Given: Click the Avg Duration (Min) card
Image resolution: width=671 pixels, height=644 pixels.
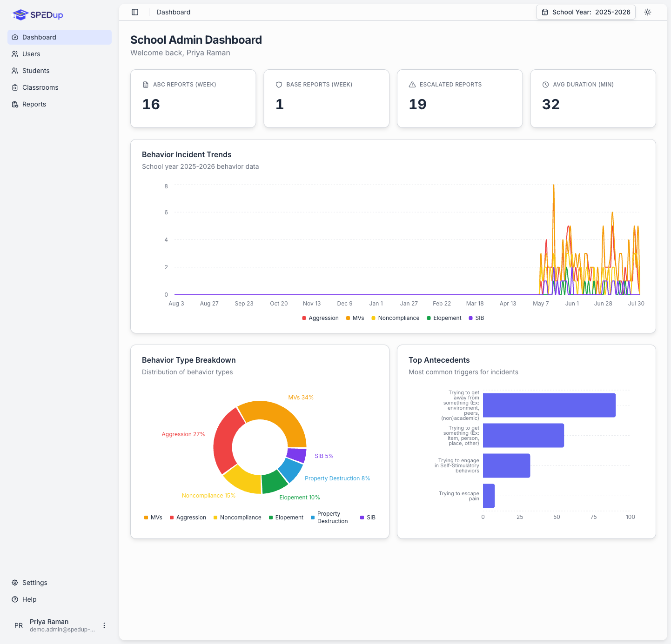Looking at the screenshot, I should 593,99.
